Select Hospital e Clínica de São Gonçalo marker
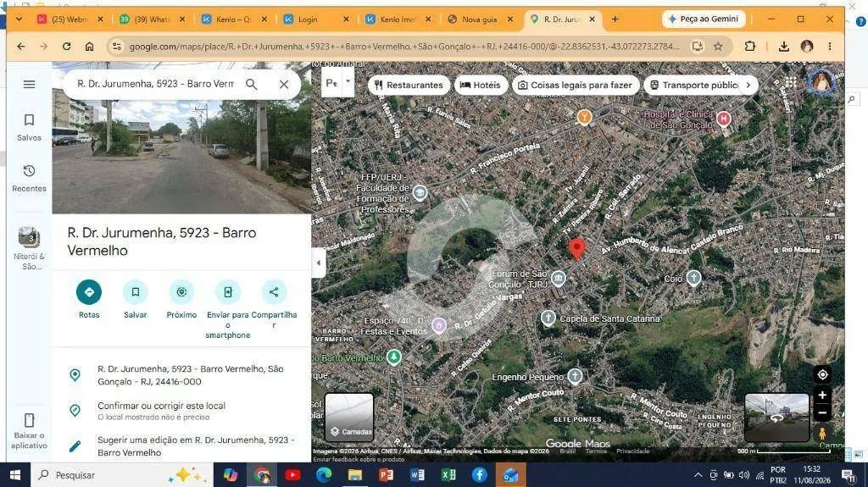This screenshot has height=487, width=868. click(x=723, y=118)
